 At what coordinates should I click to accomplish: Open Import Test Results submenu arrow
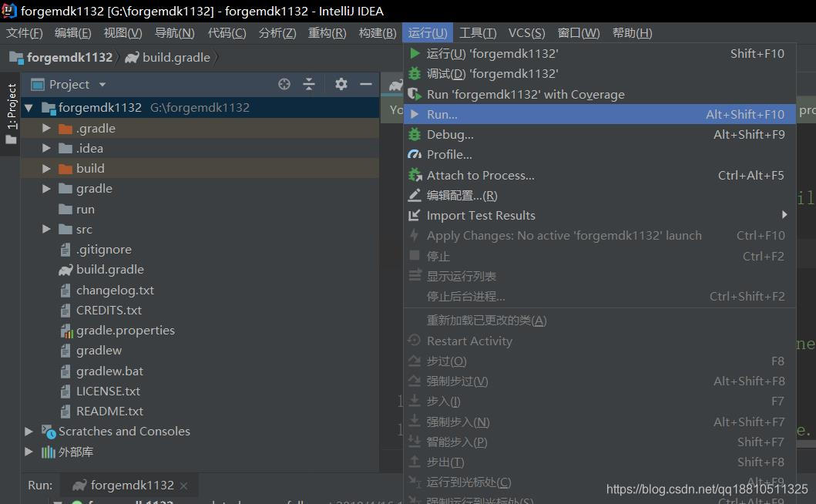(784, 214)
